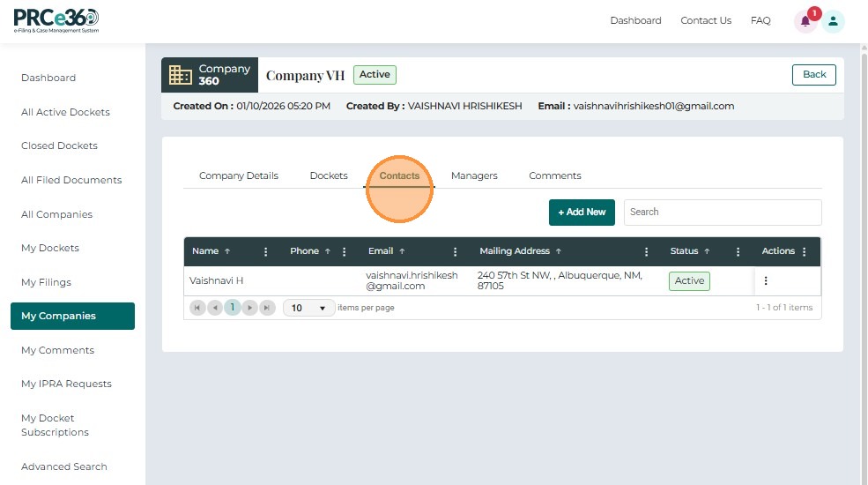Switch to Comments tab
The height and width of the screenshot is (485, 868).
(554, 175)
